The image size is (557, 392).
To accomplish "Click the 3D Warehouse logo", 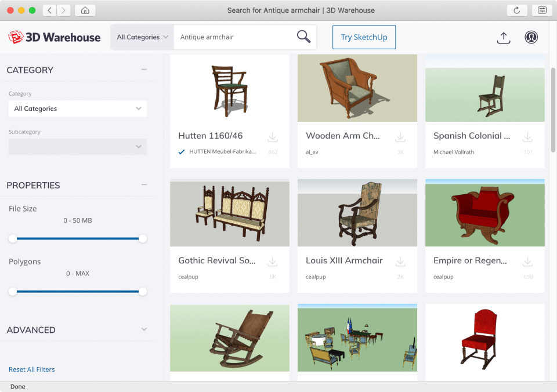I will [55, 37].
